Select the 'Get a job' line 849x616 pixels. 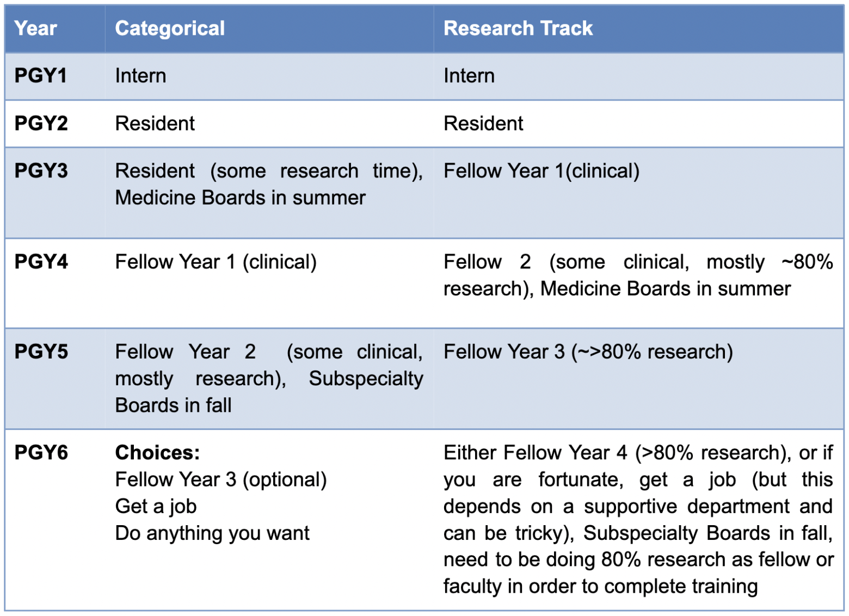click(156, 506)
